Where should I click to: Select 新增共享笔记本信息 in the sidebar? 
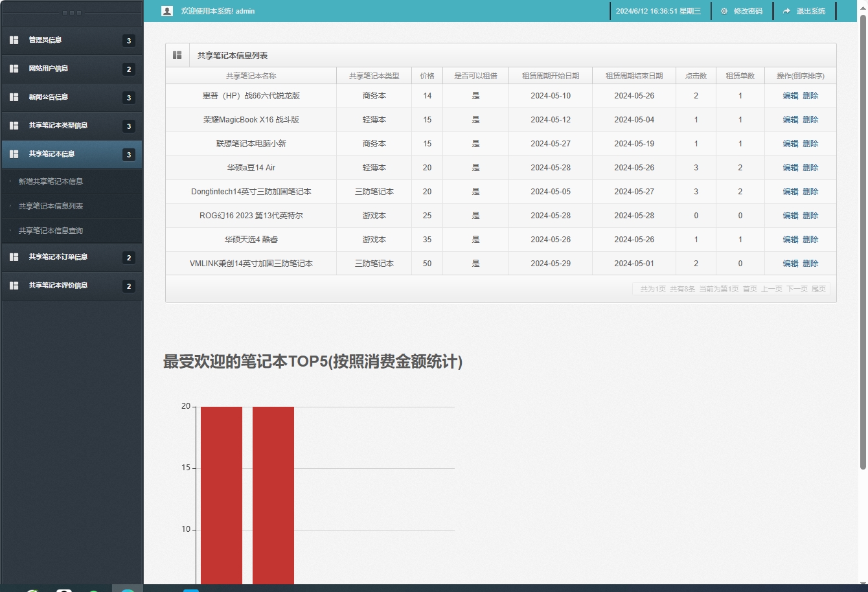click(51, 181)
